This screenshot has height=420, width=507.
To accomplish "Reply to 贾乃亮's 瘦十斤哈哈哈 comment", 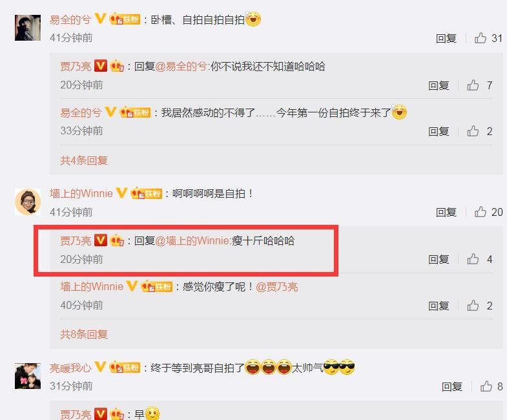I will click(x=439, y=259).
